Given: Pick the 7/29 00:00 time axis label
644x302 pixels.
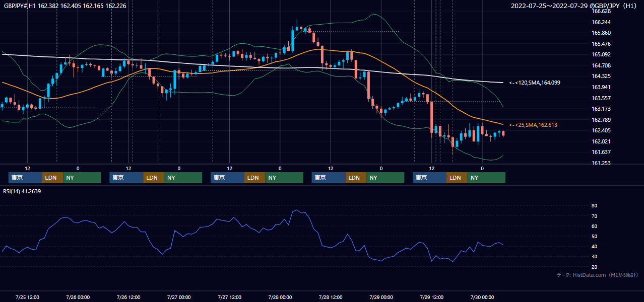Looking at the screenshot, I should [x=381, y=297].
